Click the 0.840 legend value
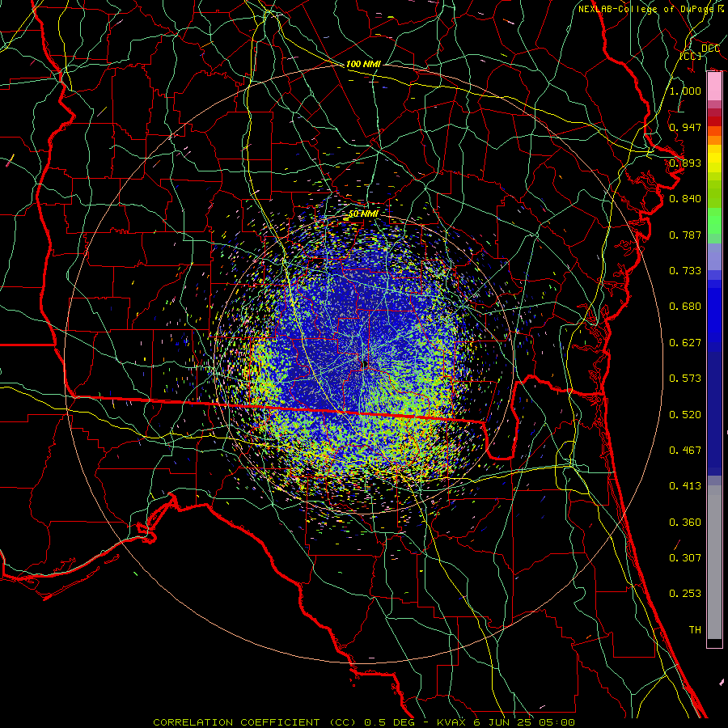The image size is (728, 728). [x=685, y=199]
